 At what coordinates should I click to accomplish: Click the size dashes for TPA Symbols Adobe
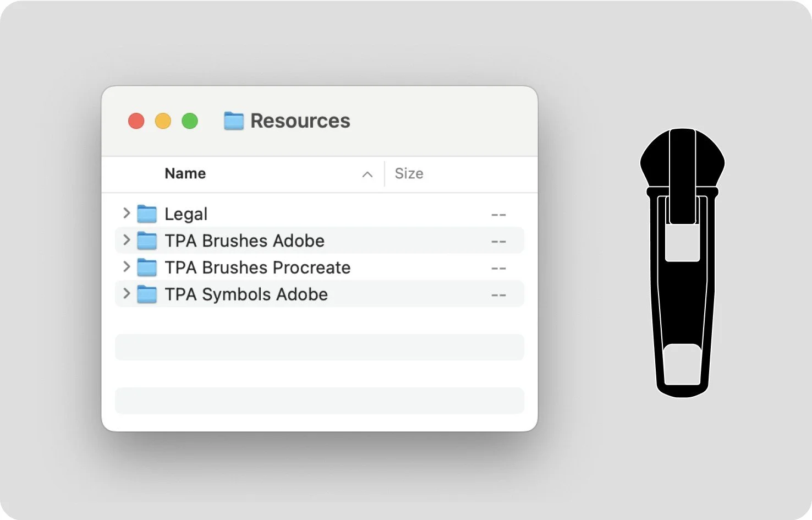(498, 295)
